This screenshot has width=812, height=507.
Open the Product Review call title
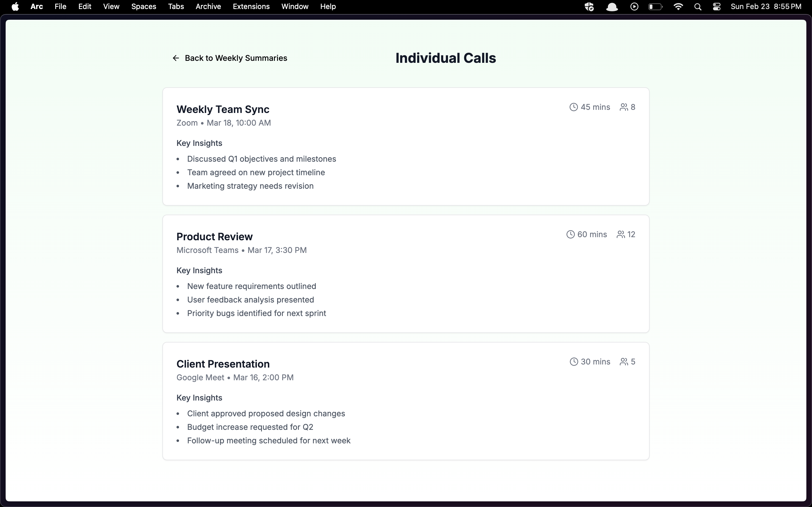click(x=214, y=237)
